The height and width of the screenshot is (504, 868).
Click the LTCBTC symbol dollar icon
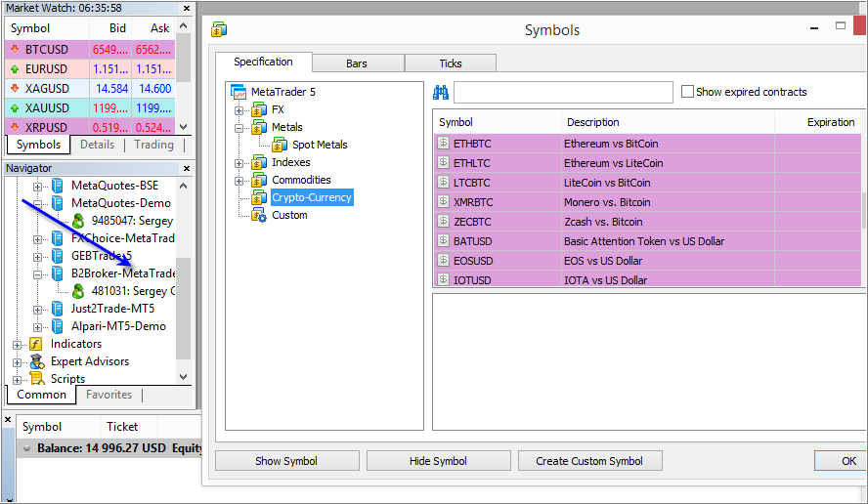click(x=443, y=182)
